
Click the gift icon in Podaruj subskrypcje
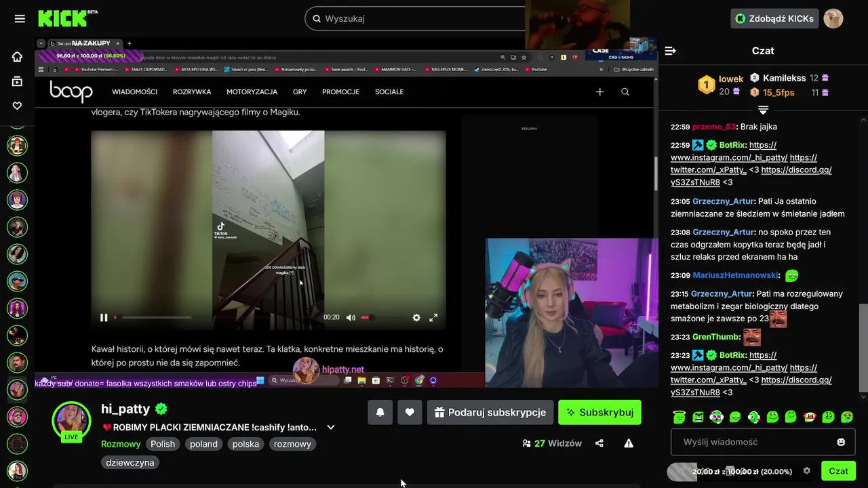point(439,412)
